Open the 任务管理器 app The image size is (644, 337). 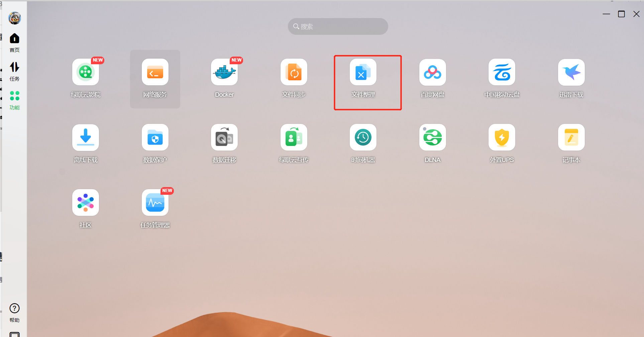(155, 202)
